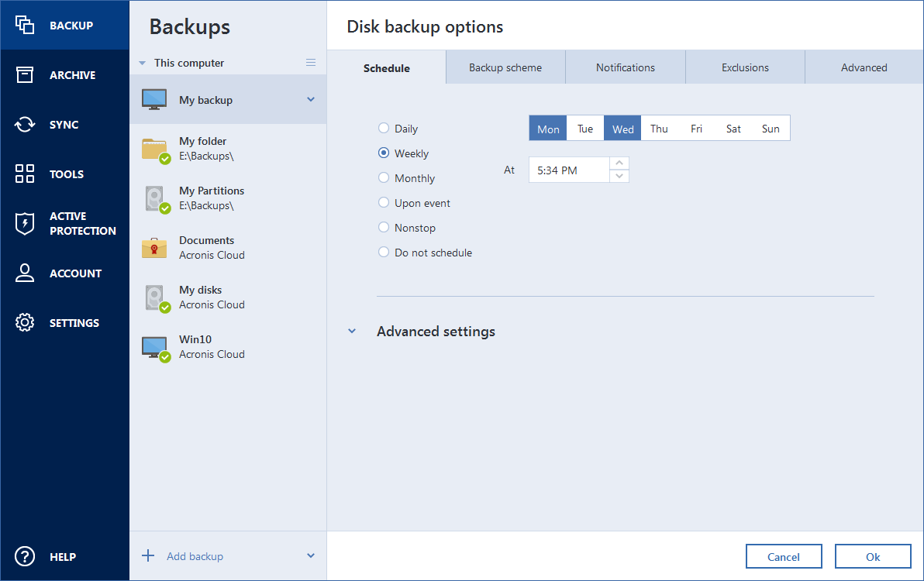
Task: Click the Help question mark icon
Action: pos(25,556)
